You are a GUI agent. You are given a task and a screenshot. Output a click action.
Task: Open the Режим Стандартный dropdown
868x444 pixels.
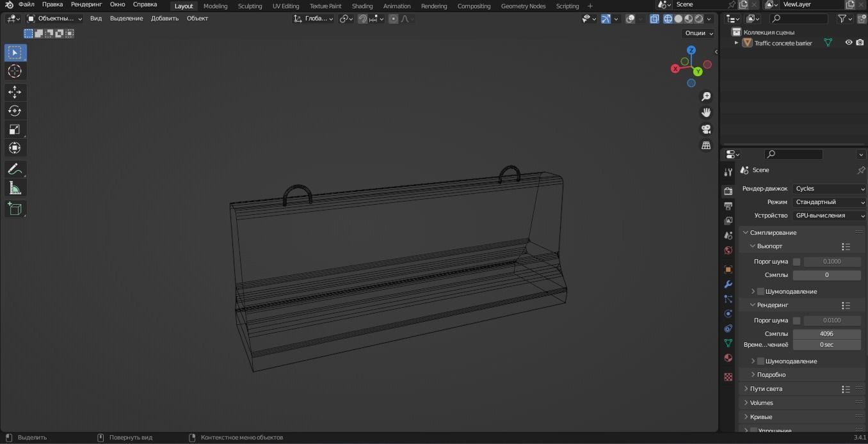[829, 202]
